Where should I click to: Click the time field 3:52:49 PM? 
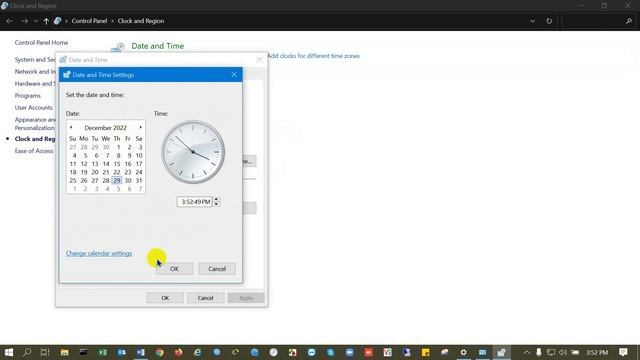pyautogui.click(x=195, y=202)
